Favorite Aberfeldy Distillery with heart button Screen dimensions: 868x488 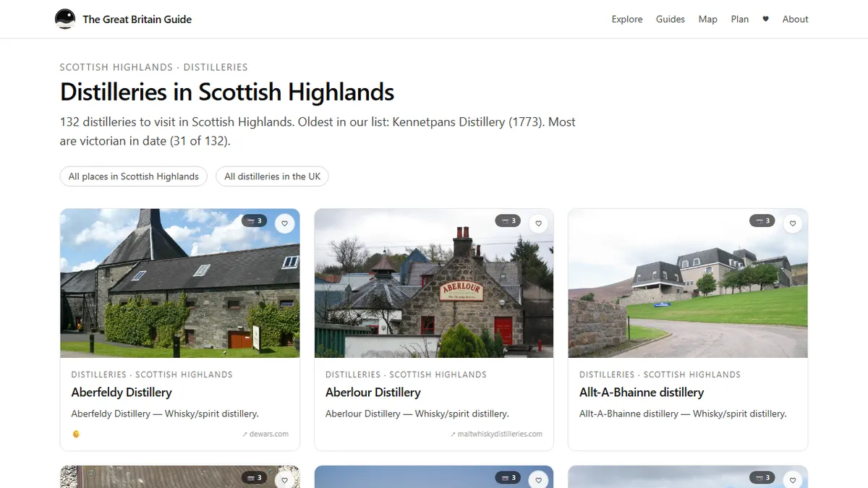[x=285, y=223]
